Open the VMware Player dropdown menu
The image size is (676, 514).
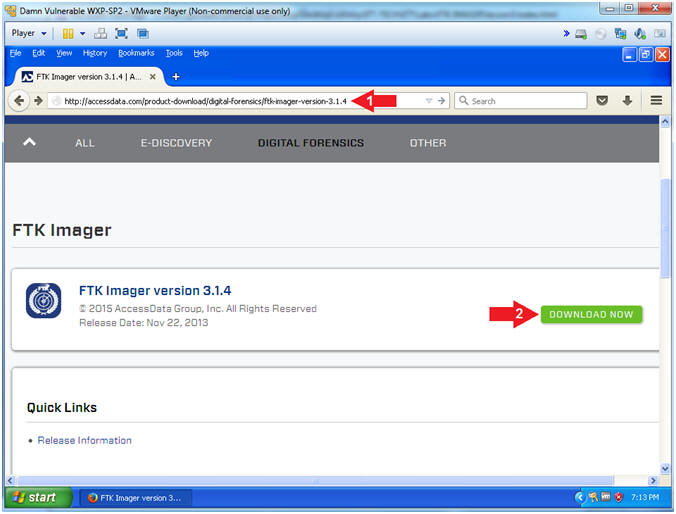29,33
